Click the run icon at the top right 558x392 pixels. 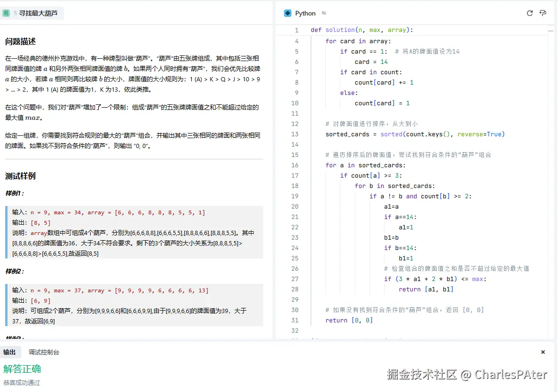tap(542, 13)
